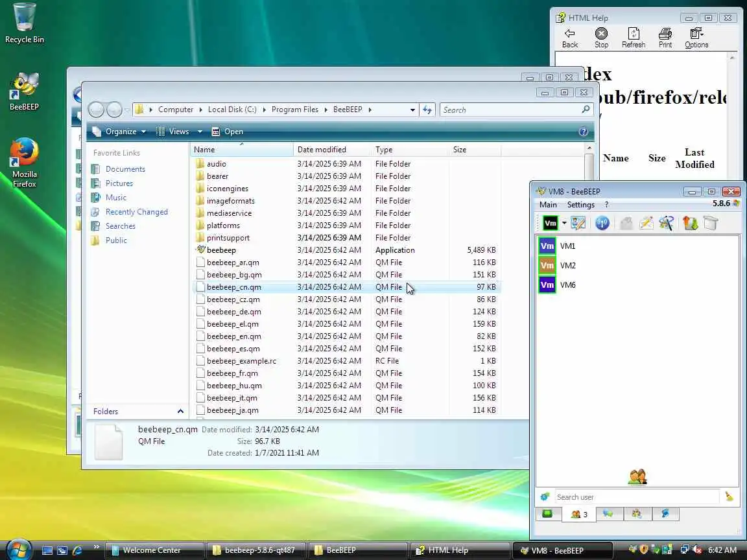Click the Print button in HTML Help
The width and height of the screenshot is (747, 560).
pos(665,39)
